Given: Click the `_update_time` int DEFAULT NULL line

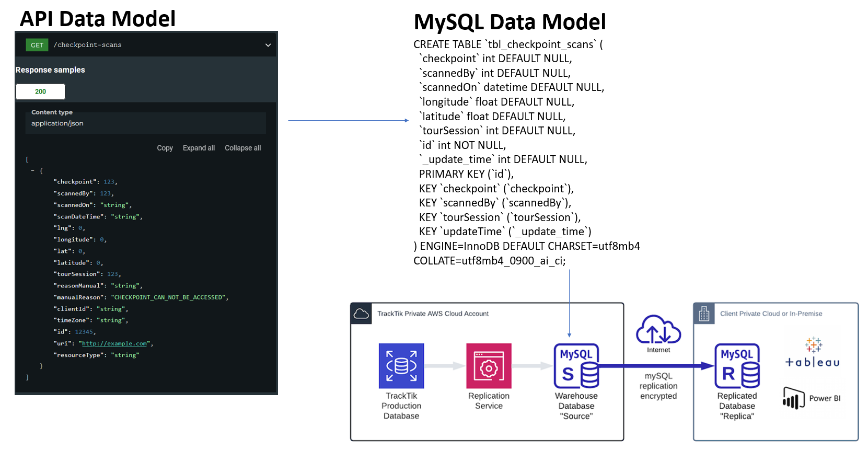Looking at the screenshot, I should coord(503,159).
